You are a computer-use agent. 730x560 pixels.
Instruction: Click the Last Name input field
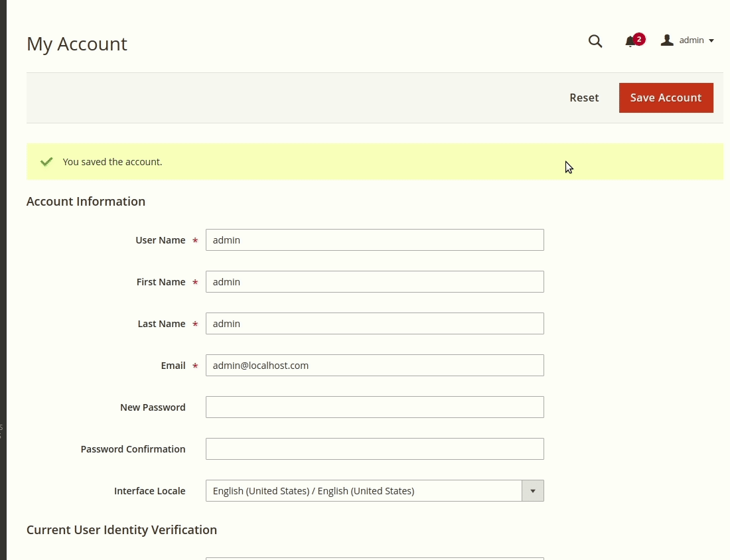(x=374, y=323)
